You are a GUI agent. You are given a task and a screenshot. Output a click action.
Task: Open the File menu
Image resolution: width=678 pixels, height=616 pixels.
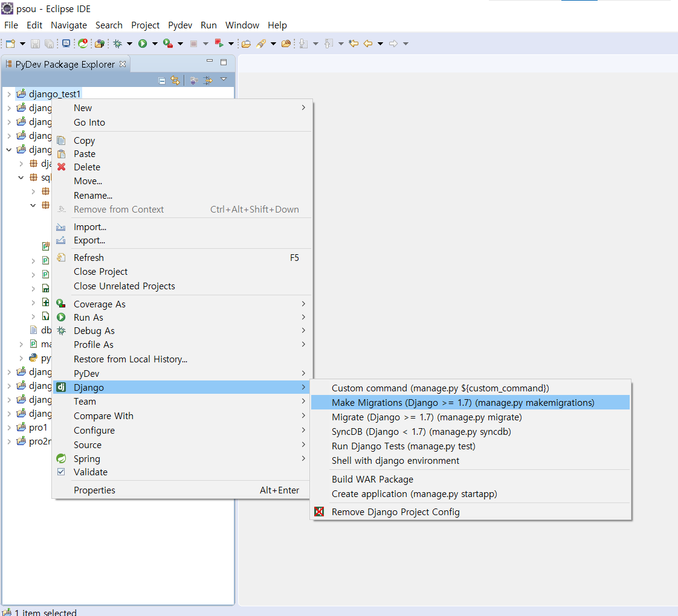pyautogui.click(x=11, y=25)
